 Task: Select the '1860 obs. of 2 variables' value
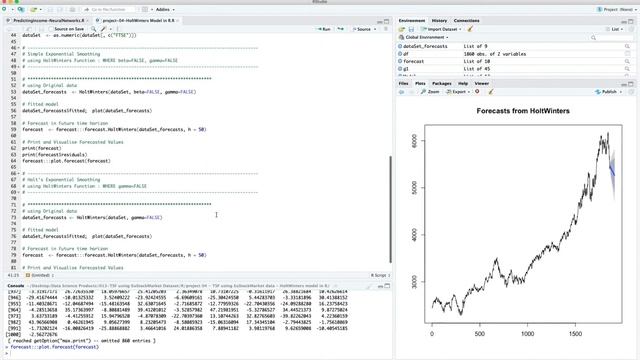coord(495,53)
